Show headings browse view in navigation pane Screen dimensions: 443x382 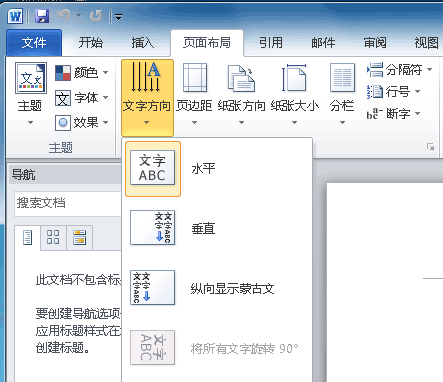pos(27,238)
